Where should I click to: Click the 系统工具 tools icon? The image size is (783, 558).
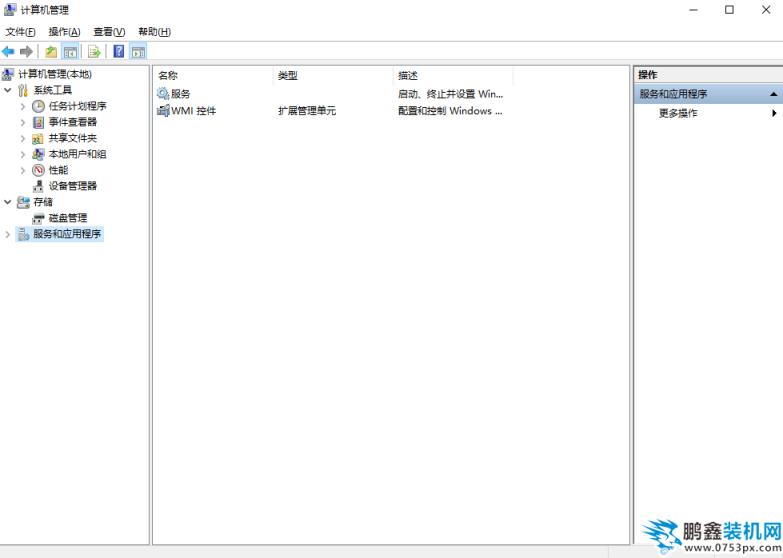(x=23, y=90)
